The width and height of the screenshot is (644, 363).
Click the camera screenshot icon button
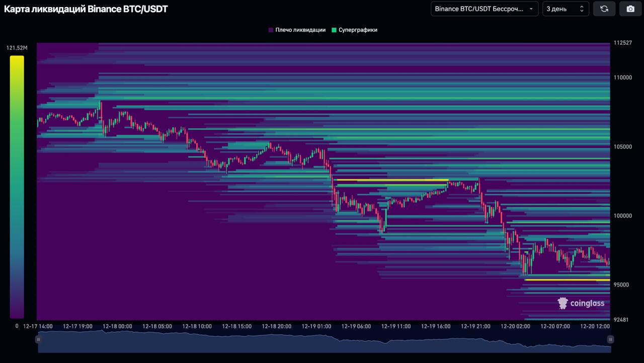click(x=630, y=9)
